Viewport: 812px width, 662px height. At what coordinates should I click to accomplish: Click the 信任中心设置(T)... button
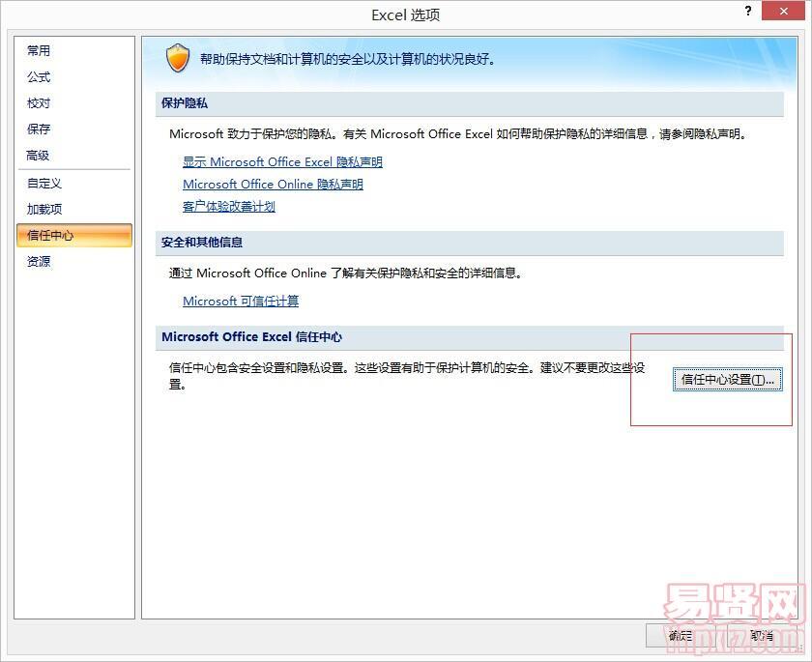click(x=728, y=380)
